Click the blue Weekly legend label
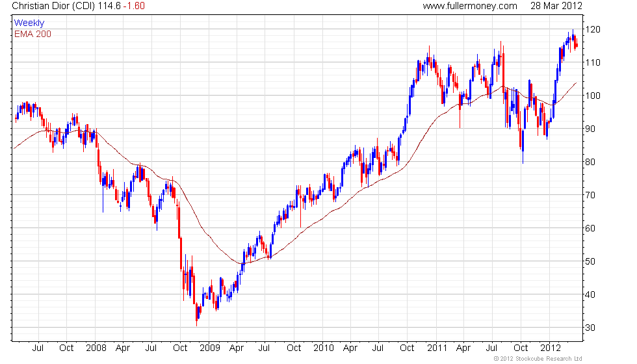Viewport: 637px width, 364px height. (x=29, y=23)
